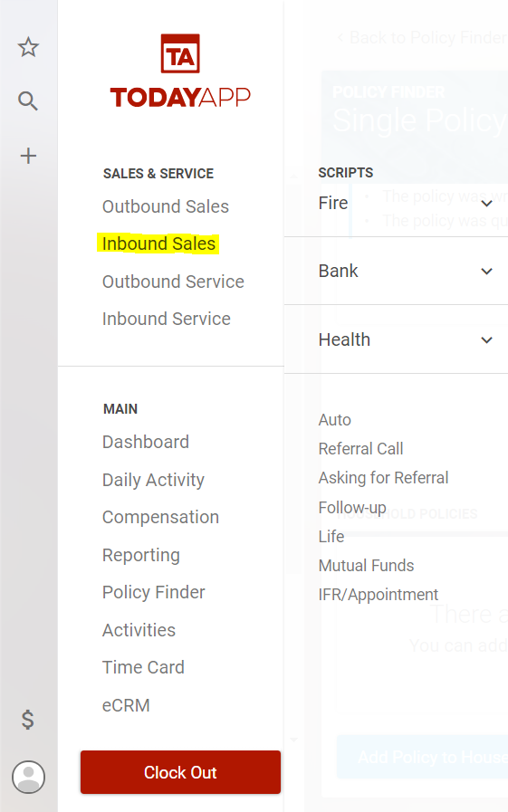Select Inbound Sales menu item
Screen dimensions: 508x812
(x=158, y=244)
